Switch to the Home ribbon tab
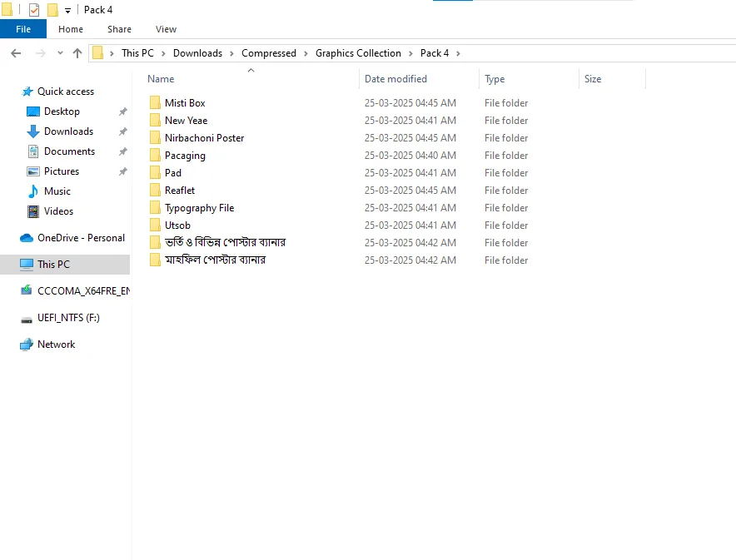The width and height of the screenshot is (736, 560). click(x=71, y=29)
